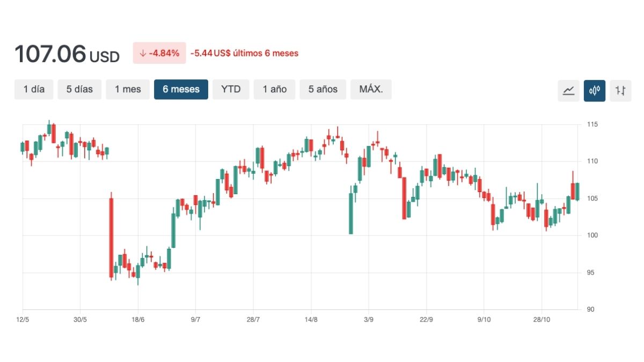Click the 28/10 date label on x-axis

pos(541,320)
